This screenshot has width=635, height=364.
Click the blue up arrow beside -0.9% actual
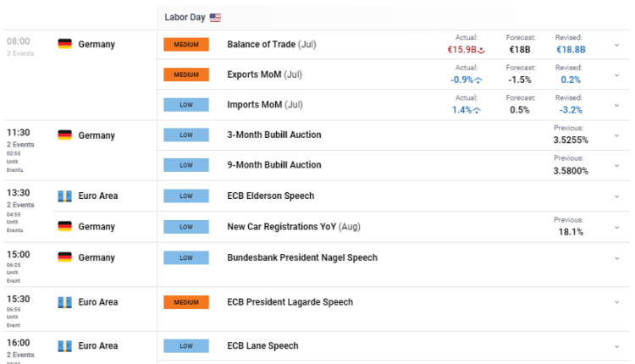pos(478,80)
